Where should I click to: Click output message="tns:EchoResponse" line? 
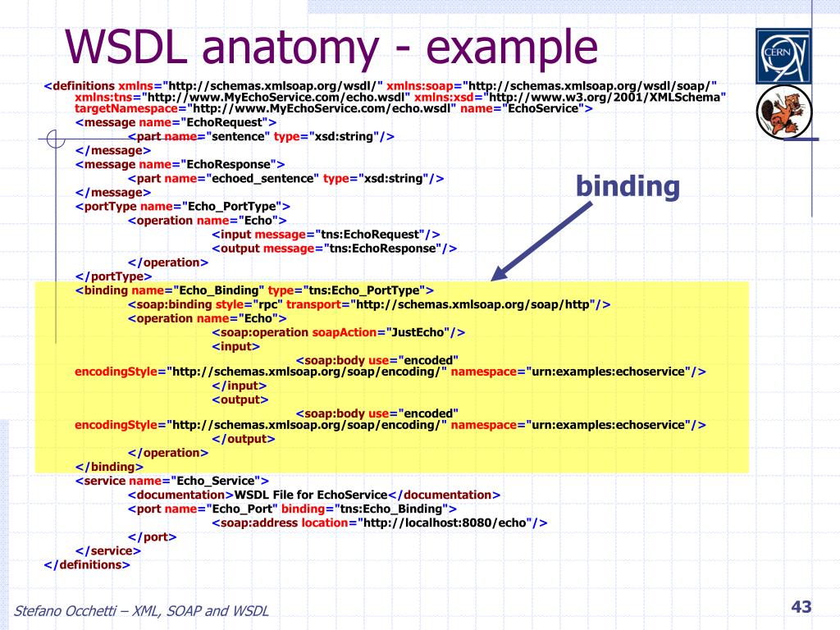click(x=335, y=249)
